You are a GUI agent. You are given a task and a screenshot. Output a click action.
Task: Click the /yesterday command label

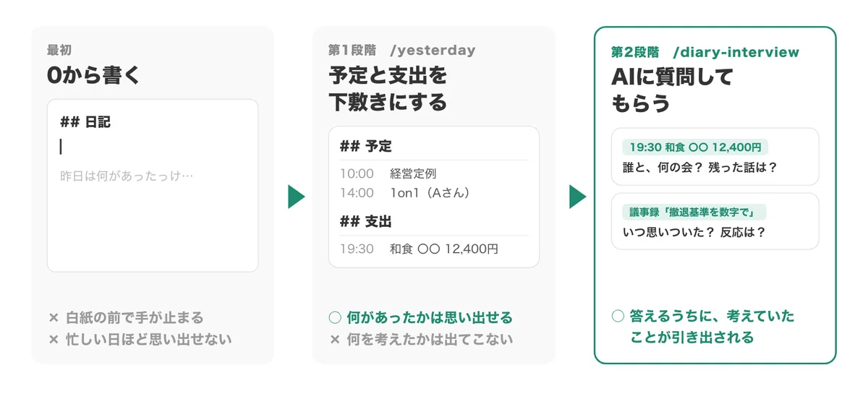pyautogui.click(x=433, y=51)
